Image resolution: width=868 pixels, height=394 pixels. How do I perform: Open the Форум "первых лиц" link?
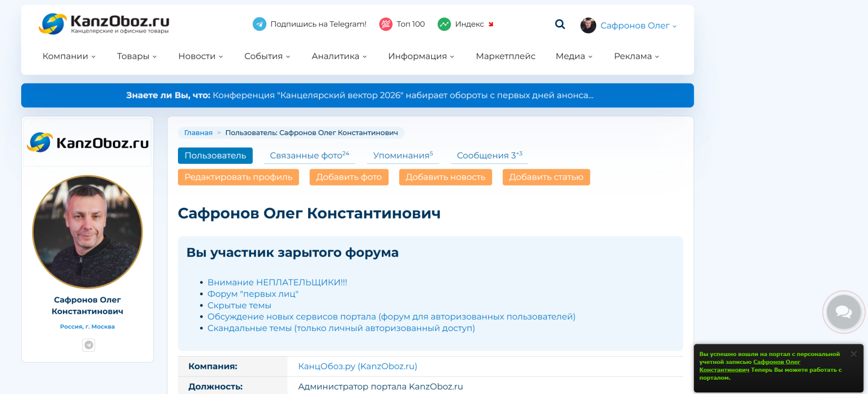253,294
